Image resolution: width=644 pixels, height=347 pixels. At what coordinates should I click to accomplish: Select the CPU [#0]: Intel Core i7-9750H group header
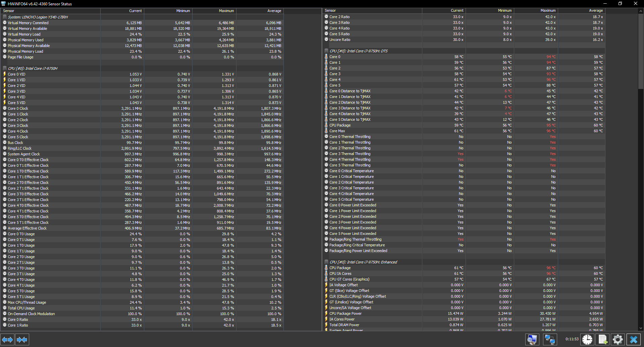142,68
